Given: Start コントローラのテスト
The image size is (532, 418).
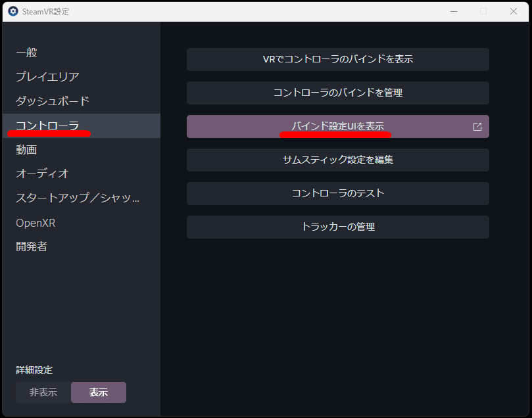Looking at the screenshot, I should point(337,193).
